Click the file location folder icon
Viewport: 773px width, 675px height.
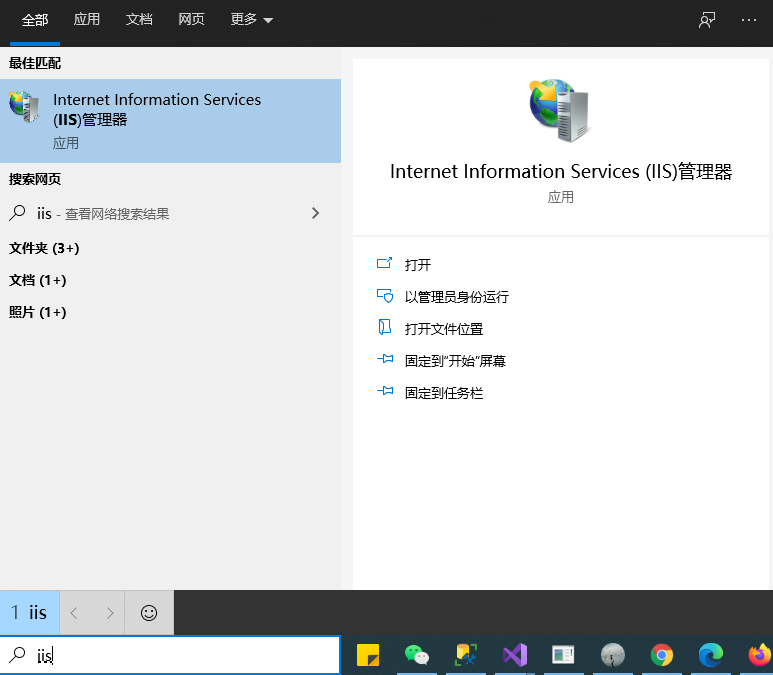coord(385,327)
